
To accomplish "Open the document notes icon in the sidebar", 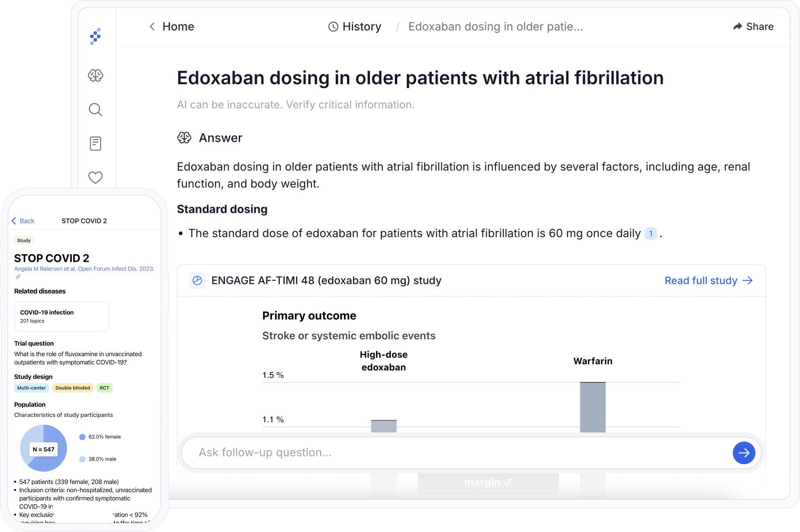I will (x=95, y=143).
